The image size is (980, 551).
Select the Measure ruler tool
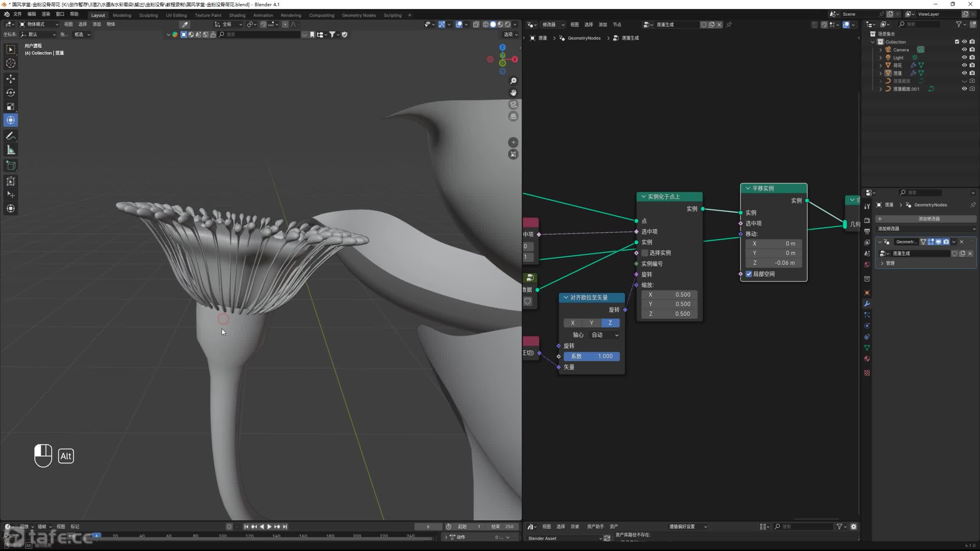point(11,150)
